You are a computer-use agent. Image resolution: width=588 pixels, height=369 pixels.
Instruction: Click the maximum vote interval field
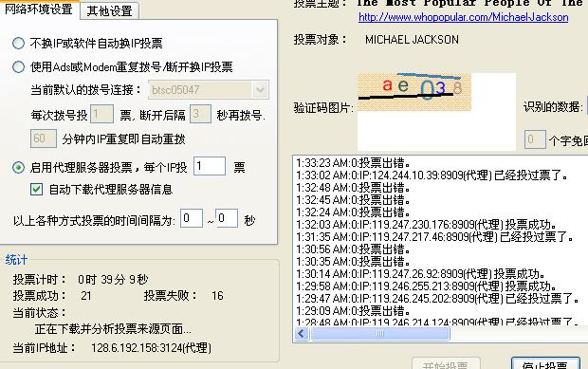click(227, 218)
